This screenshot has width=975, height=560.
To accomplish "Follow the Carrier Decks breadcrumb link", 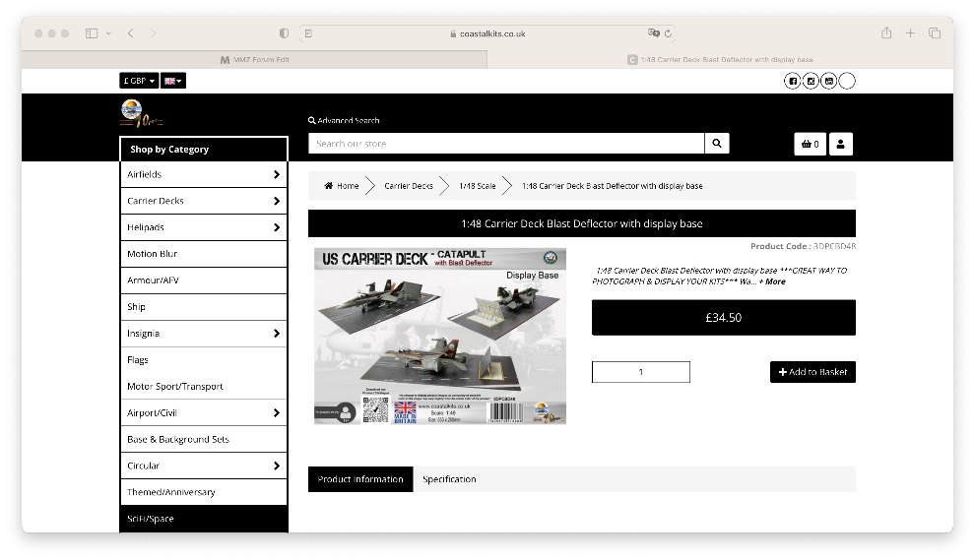I will coord(408,186).
